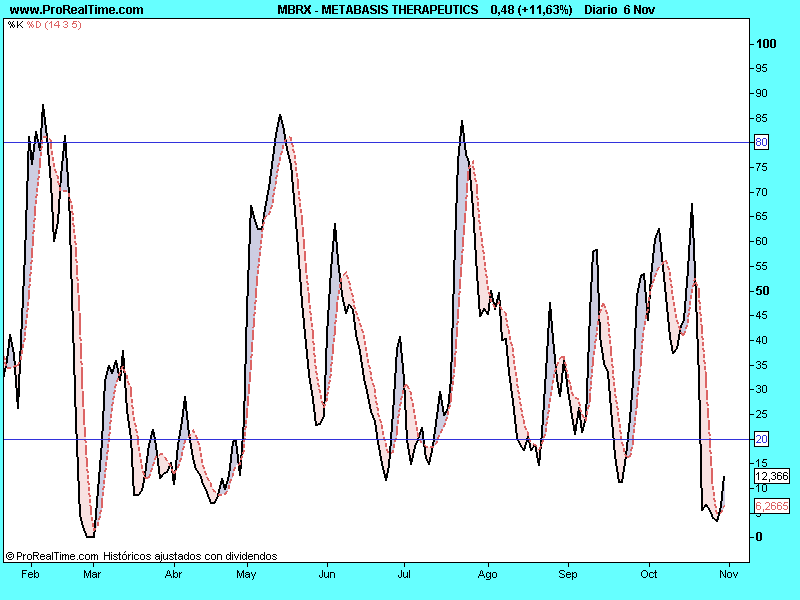Click the blue 80 overbought level label

coord(761,142)
